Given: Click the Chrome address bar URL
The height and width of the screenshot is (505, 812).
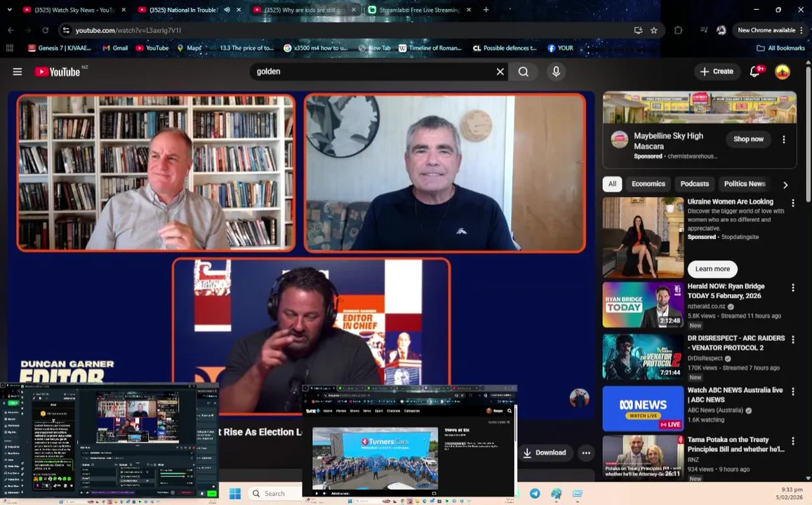Looking at the screenshot, I should (128, 31).
